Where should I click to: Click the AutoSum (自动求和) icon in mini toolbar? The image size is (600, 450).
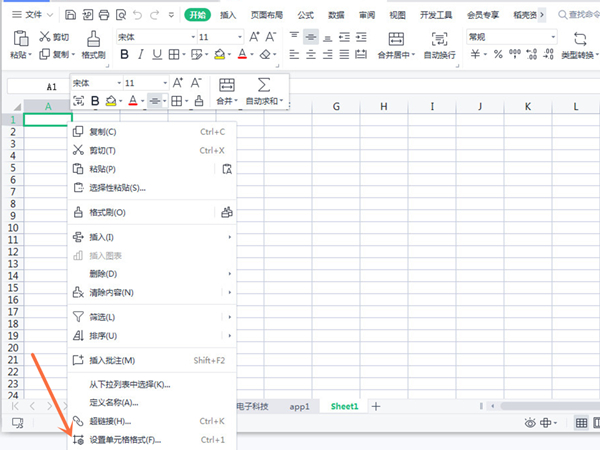[x=264, y=85]
